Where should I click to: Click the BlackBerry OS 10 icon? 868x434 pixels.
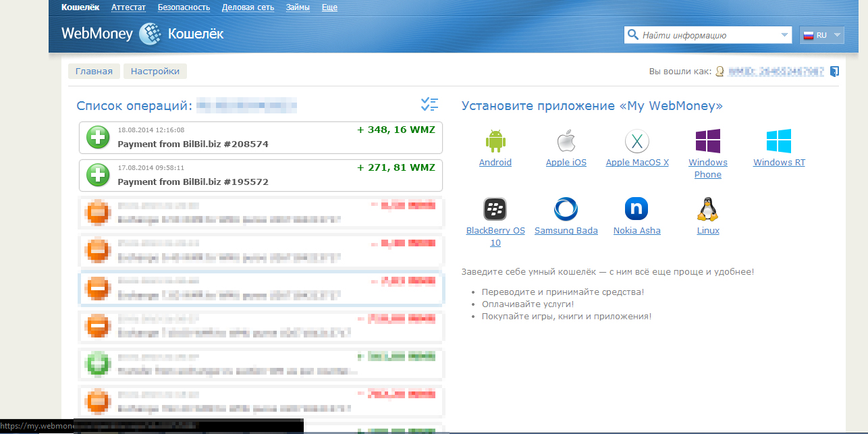click(495, 209)
